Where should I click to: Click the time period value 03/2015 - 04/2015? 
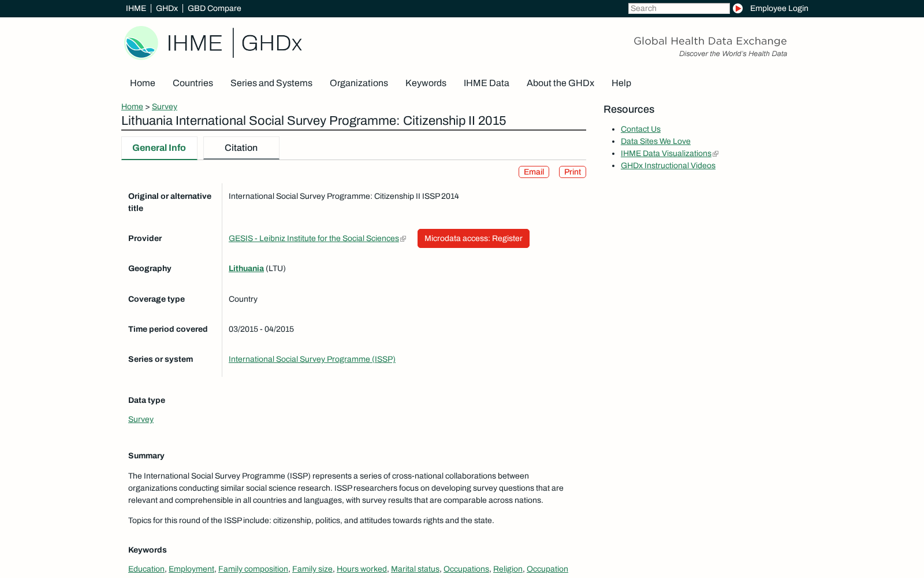pyautogui.click(x=261, y=329)
